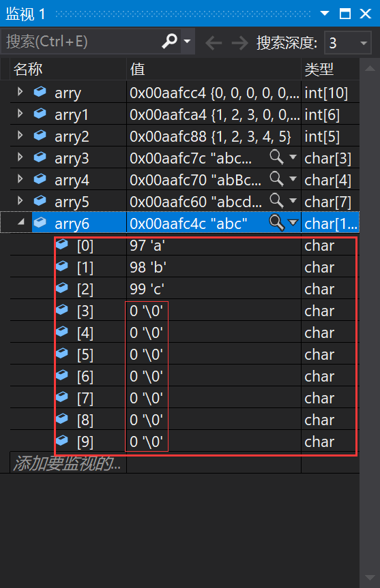Click the cube icon of element [8]

tap(62, 418)
